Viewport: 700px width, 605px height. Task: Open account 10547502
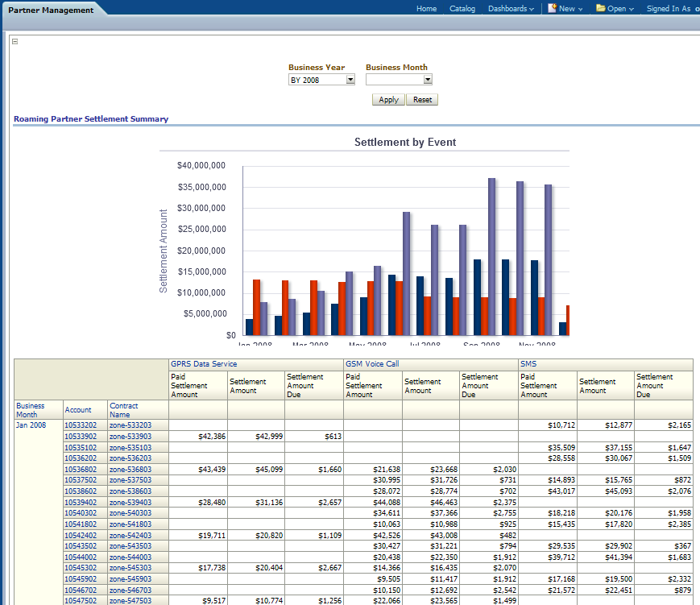pyautogui.click(x=81, y=600)
